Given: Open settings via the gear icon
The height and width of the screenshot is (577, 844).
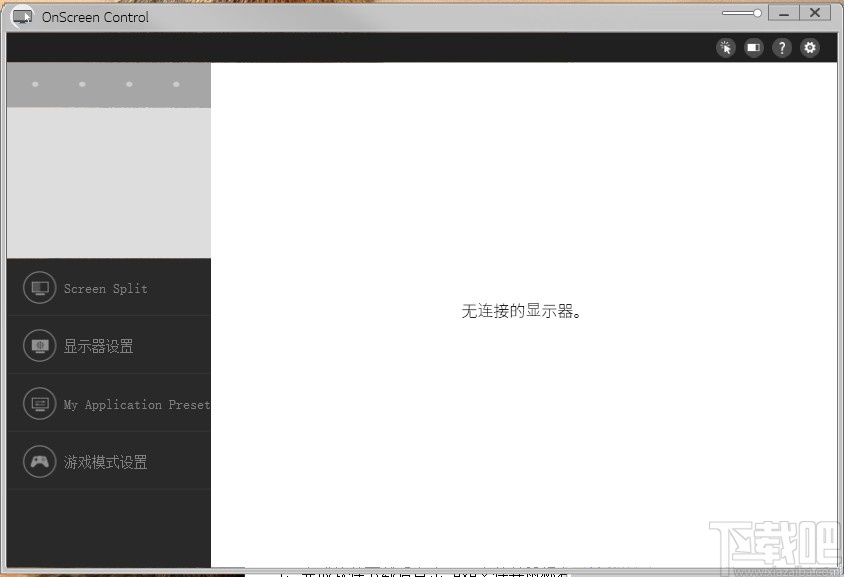Looking at the screenshot, I should pyautogui.click(x=809, y=47).
